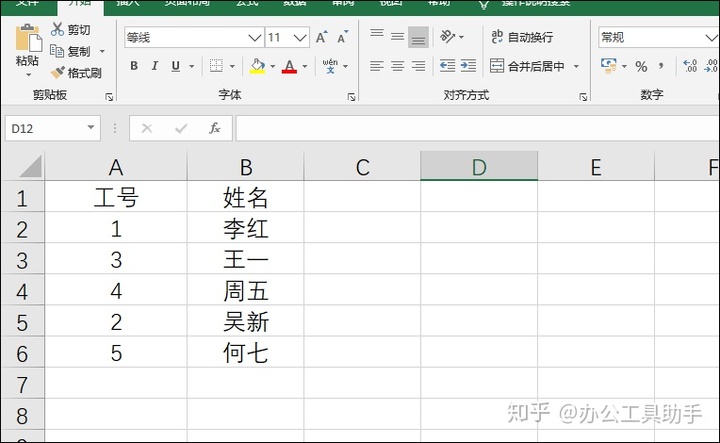This screenshot has height=443, width=720.
Task: Select column A header
Action: [116, 167]
